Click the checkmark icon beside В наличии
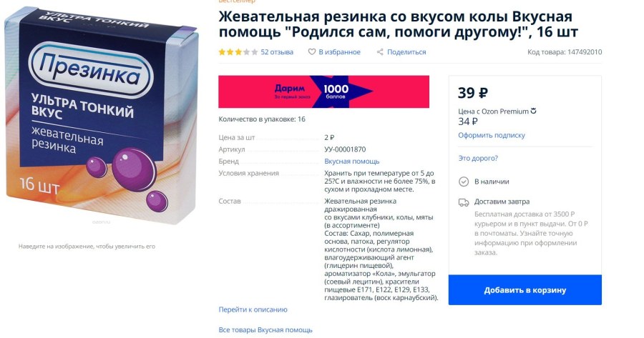The width and height of the screenshot is (644, 338). click(464, 182)
